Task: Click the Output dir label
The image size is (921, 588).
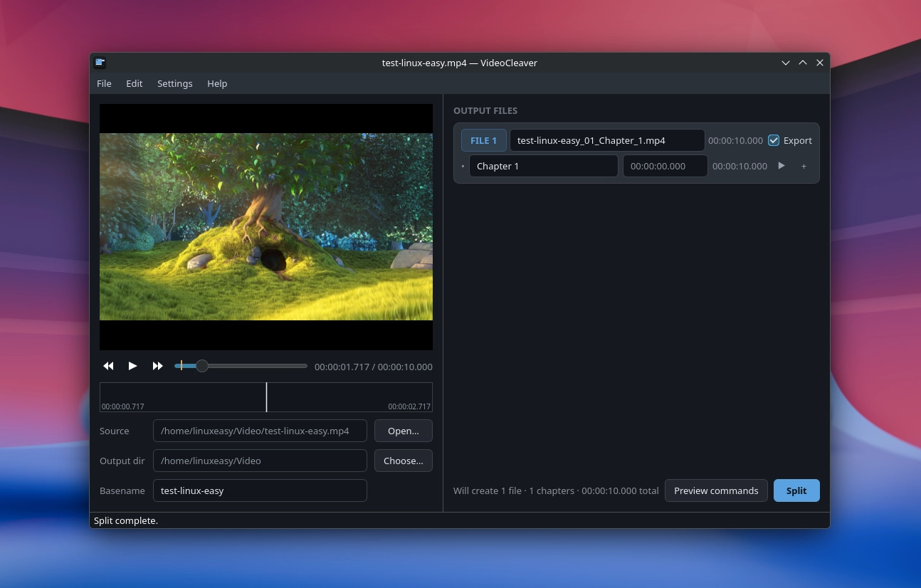Action: 122,461
